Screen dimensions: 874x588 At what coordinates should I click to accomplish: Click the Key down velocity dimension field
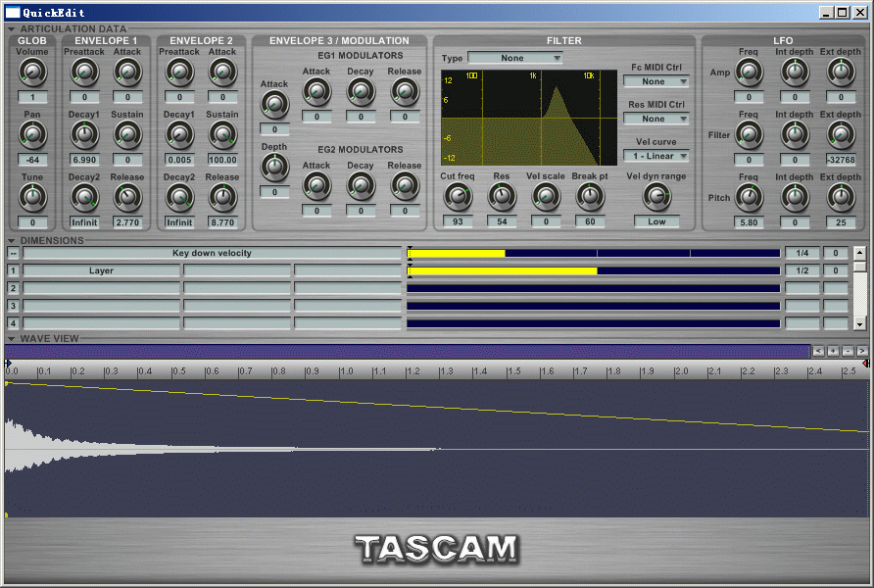[x=212, y=253]
